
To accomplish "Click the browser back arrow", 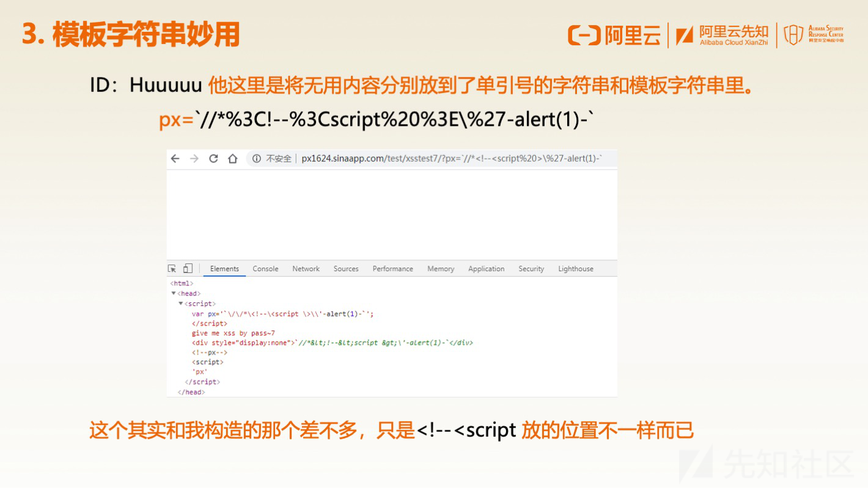I will coord(175,159).
